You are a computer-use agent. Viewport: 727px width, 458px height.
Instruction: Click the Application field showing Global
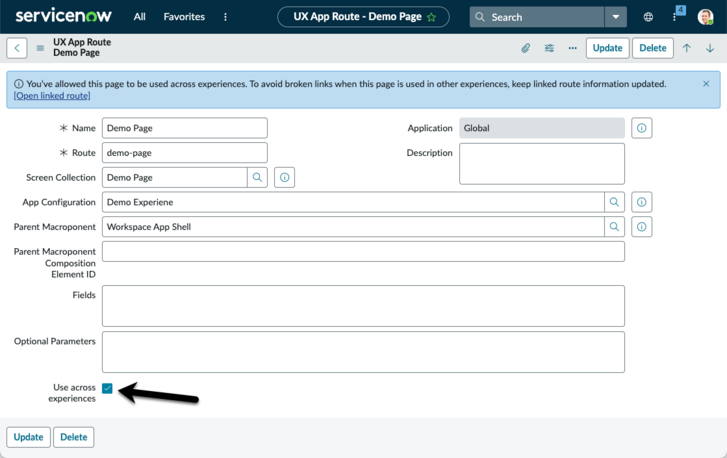click(x=542, y=128)
